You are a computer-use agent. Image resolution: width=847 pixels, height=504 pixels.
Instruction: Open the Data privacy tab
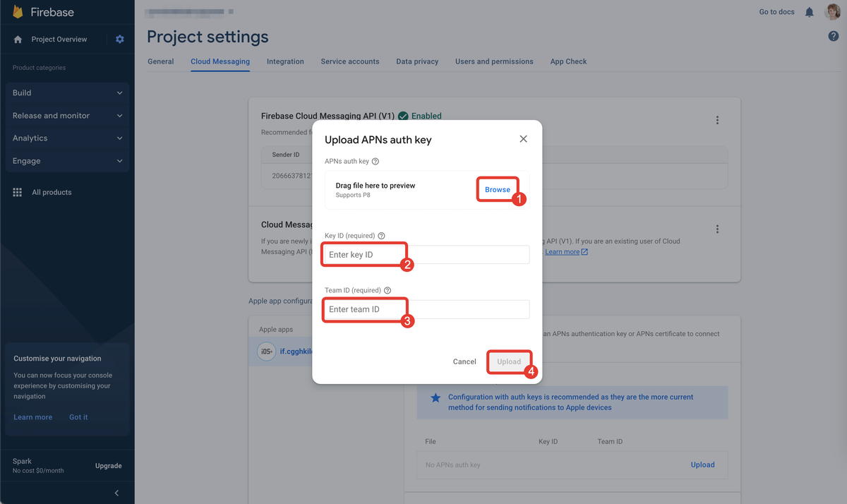pos(417,61)
